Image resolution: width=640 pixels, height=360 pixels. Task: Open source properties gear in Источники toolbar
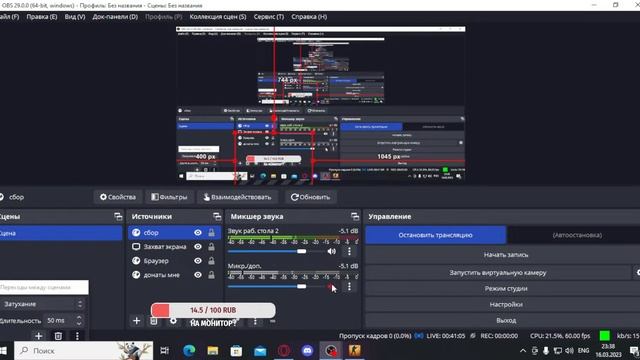(x=173, y=321)
